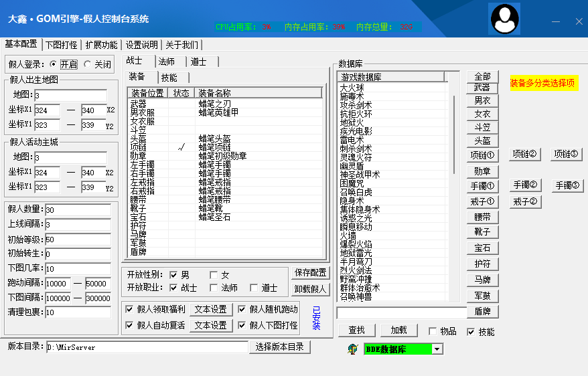This screenshot has width=588, height=376.
Task: Click 卸载假人 button
Action: (x=311, y=289)
